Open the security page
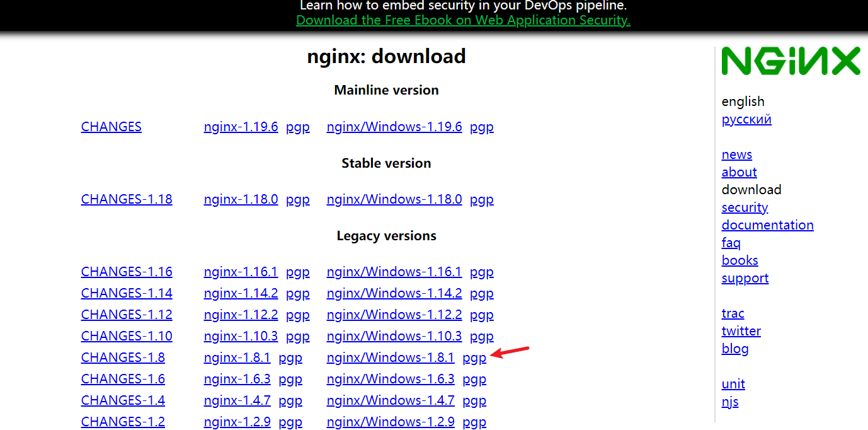This screenshot has width=868, height=430. tap(745, 207)
